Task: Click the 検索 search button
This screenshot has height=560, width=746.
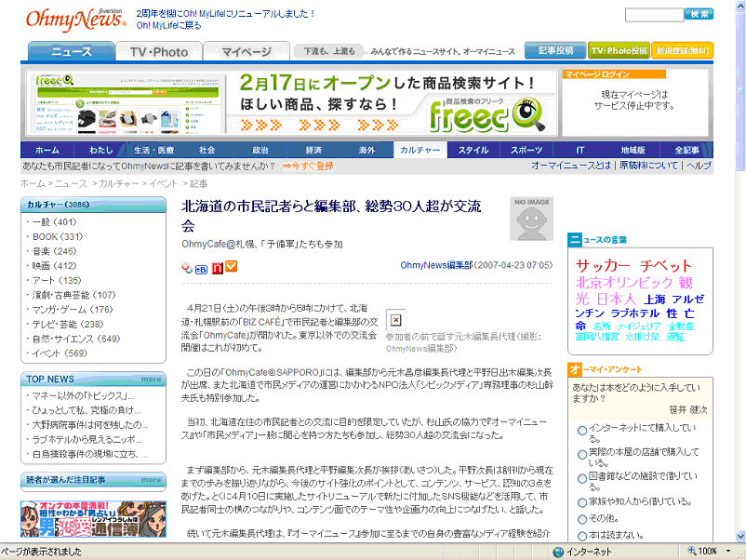Action: pos(699,14)
